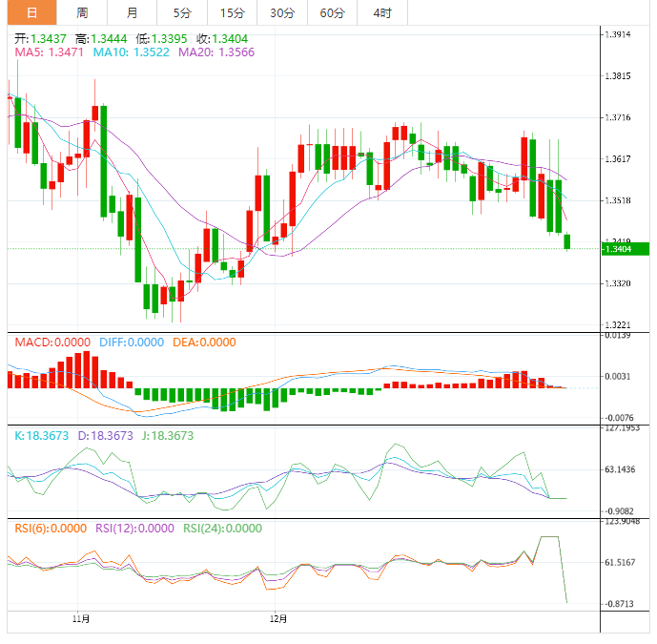The height and width of the screenshot is (644, 657).
Task: Click the MA5 moving average label
Action: click(x=49, y=52)
